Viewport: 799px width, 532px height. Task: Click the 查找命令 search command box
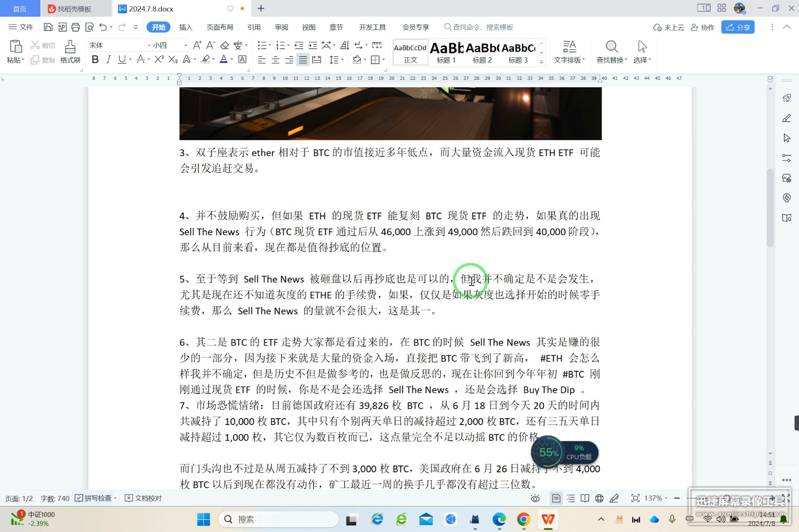478,27
